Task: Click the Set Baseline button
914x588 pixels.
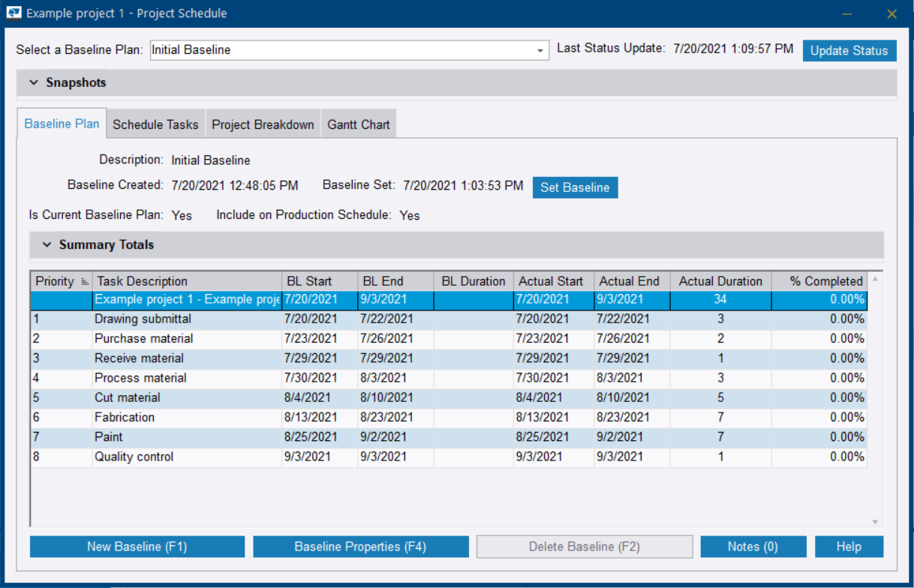Action: 575,187
